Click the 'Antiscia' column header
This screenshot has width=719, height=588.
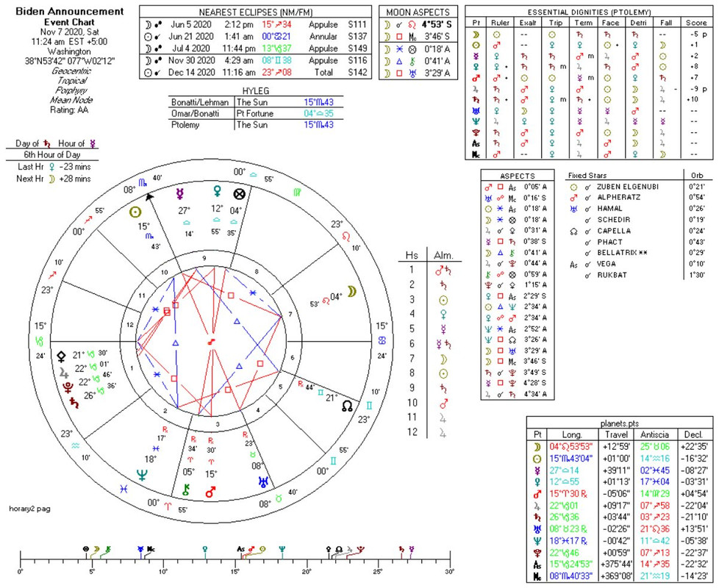(x=654, y=435)
